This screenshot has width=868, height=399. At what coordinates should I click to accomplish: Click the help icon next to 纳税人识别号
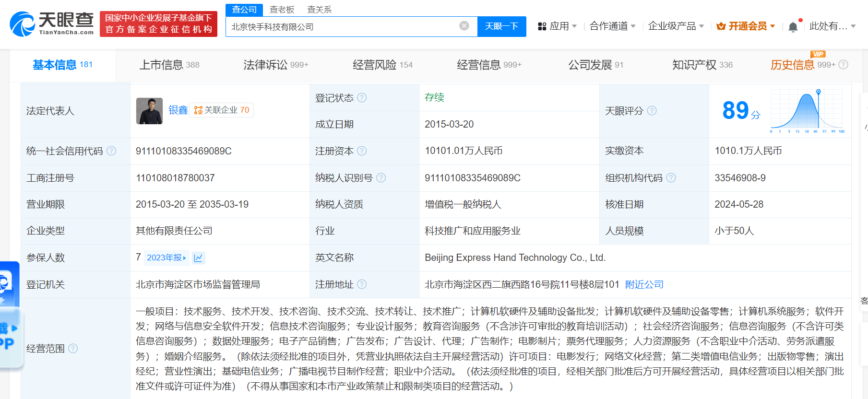tap(381, 178)
